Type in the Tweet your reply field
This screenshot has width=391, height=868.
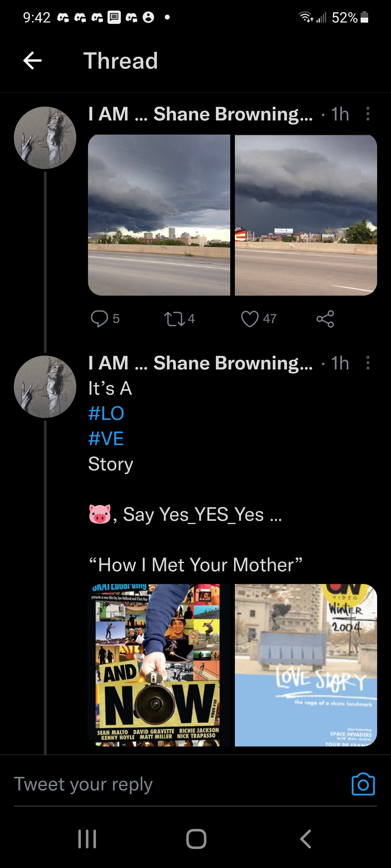pyautogui.click(x=169, y=784)
